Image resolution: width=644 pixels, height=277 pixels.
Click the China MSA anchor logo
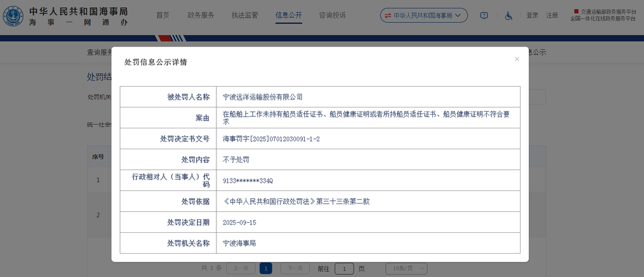coord(13,17)
